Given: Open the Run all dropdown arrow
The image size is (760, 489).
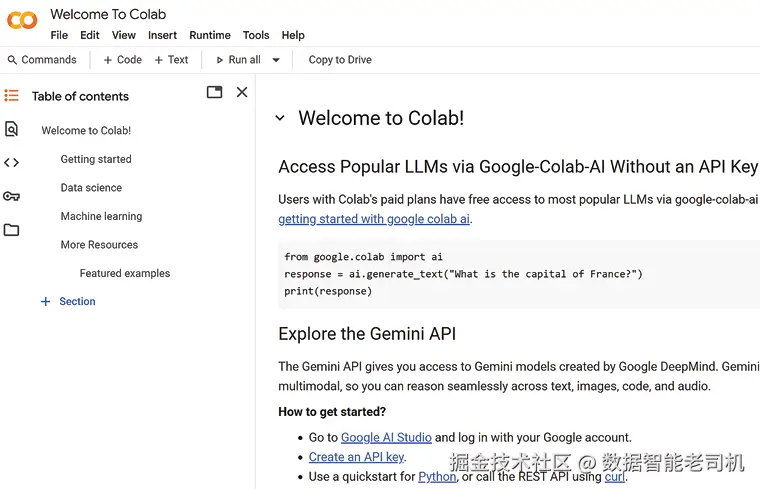Looking at the screenshot, I should tap(276, 60).
